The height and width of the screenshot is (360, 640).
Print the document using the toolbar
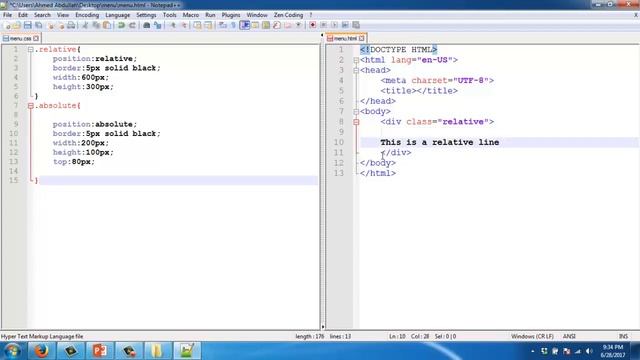[71, 25]
